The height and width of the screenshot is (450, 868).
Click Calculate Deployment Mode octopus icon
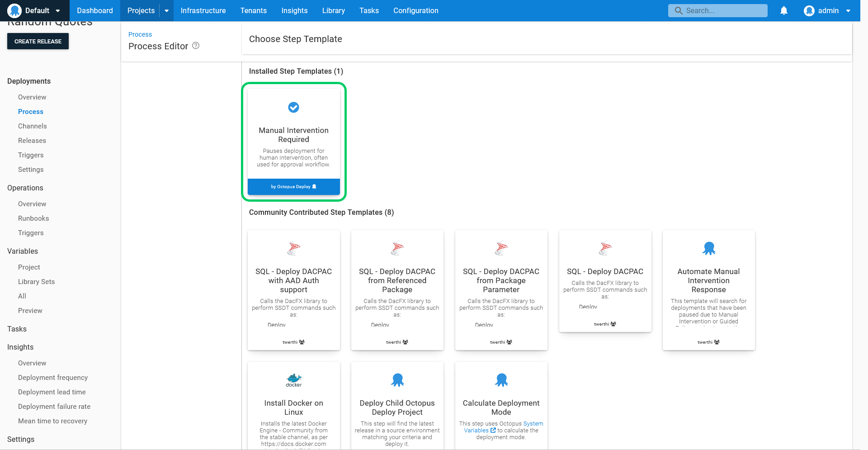(x=501, y=380)
